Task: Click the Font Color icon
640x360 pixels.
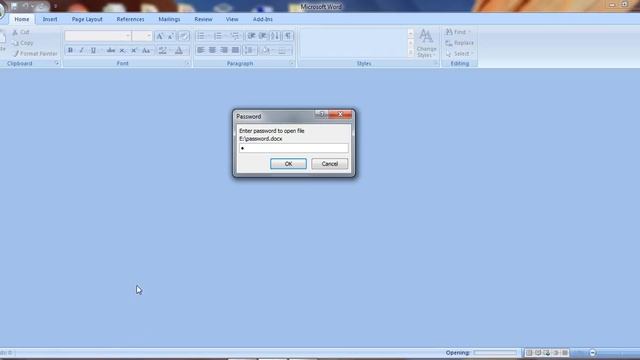Action: tap(179, 50)
